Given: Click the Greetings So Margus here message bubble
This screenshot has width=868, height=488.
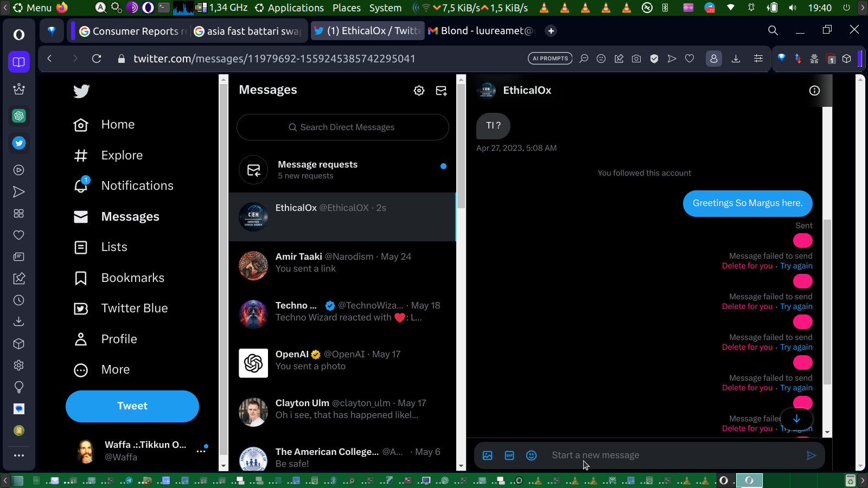Looking at the screenshot, I should coord(748,203).
